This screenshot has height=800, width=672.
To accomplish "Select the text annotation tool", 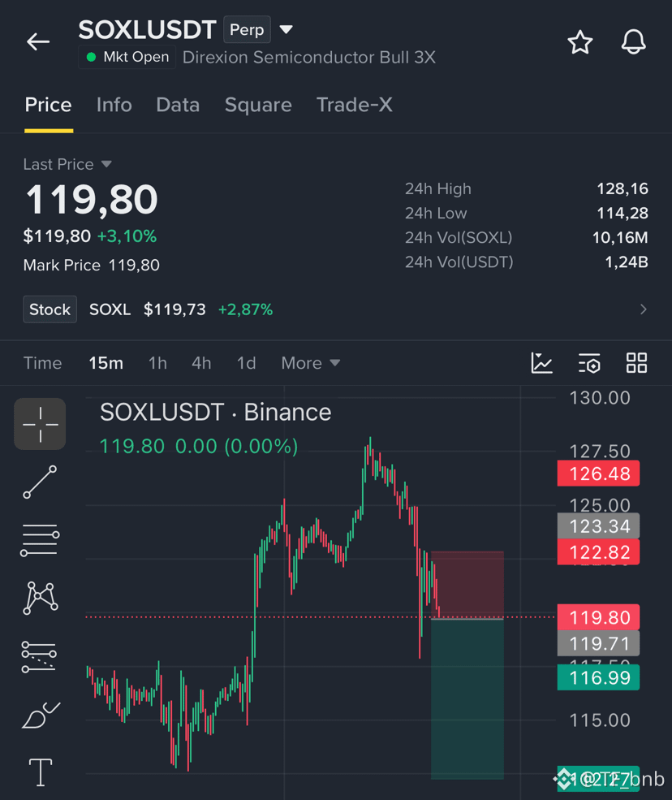I will tap(41, 772).
